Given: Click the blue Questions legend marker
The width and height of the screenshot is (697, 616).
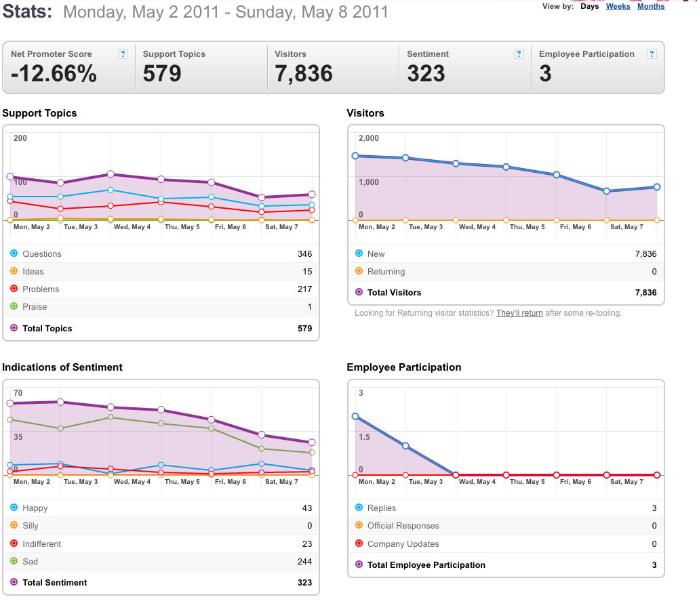Looking at the screenshot, I should [x=14, y=253].
